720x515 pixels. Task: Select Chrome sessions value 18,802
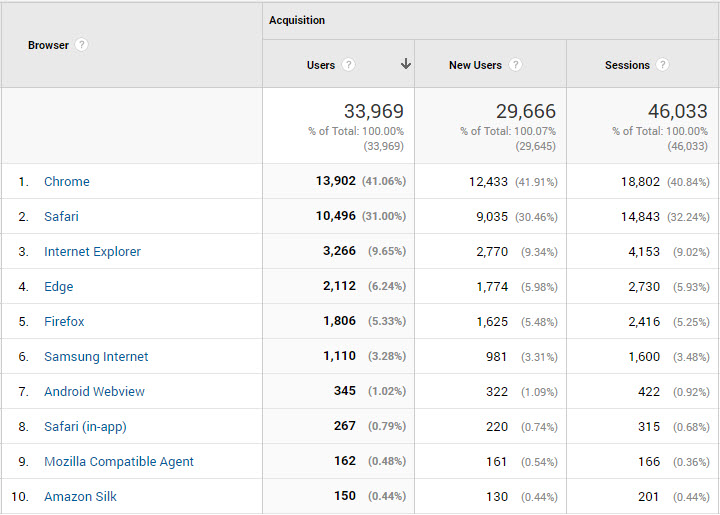coord(640,182)
